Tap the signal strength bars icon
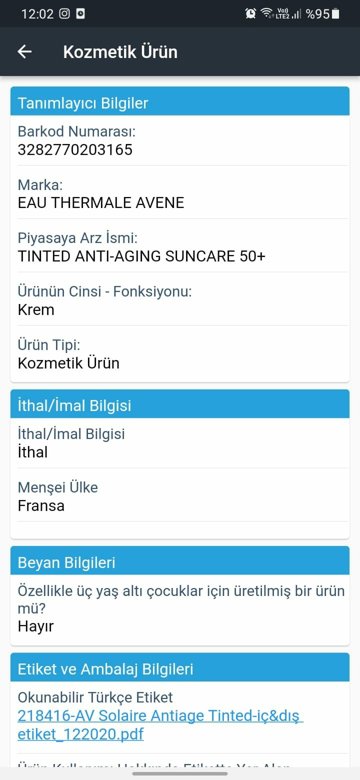This screenshot has height=780, width=360. pyautogui.click(x=296, y=14)
